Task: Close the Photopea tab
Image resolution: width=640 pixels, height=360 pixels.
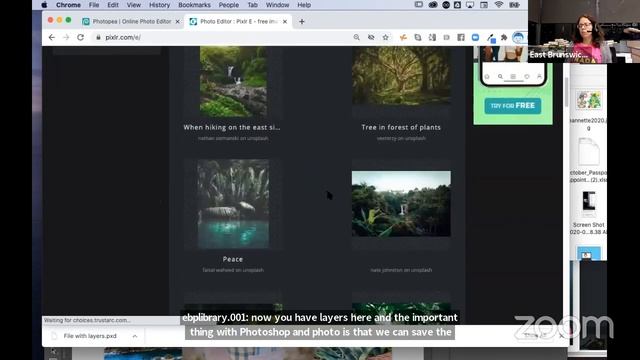Action: (177, 22)
